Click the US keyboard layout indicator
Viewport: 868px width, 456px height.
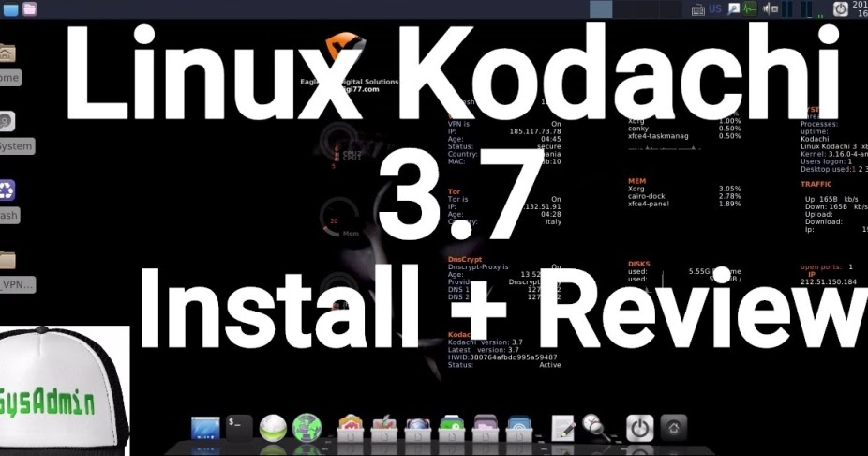[x=715, y=8]
